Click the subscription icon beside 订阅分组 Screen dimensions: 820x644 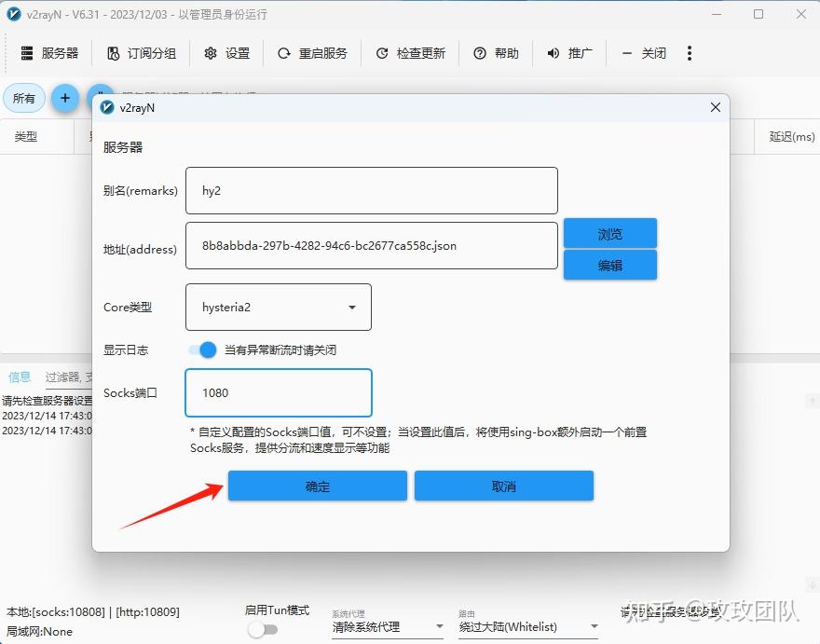pos(113,53)
